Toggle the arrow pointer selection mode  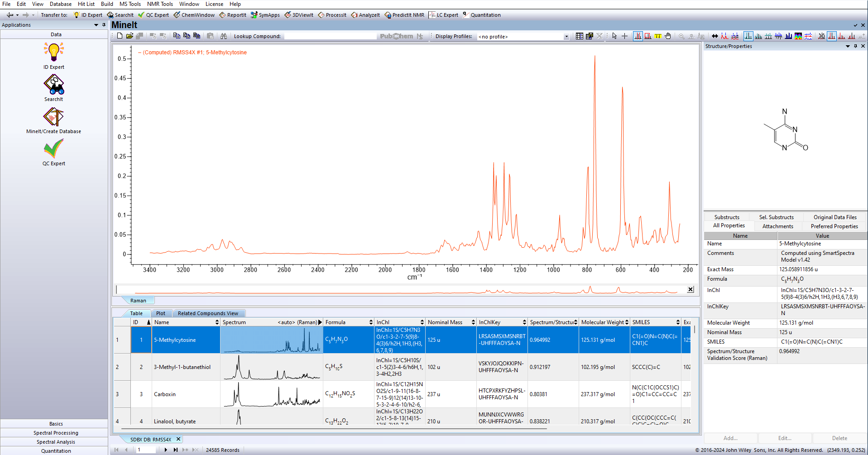coord(614,36)
